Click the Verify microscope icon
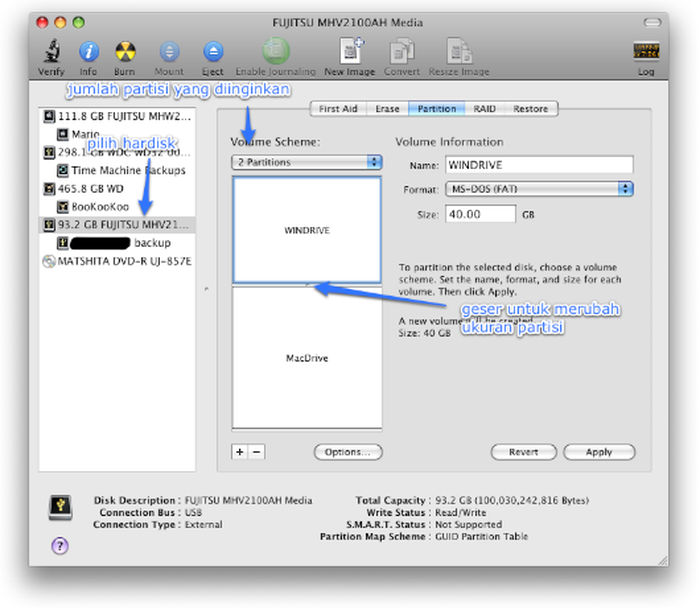This screenshot has width=700, height=615. [52, 51]
